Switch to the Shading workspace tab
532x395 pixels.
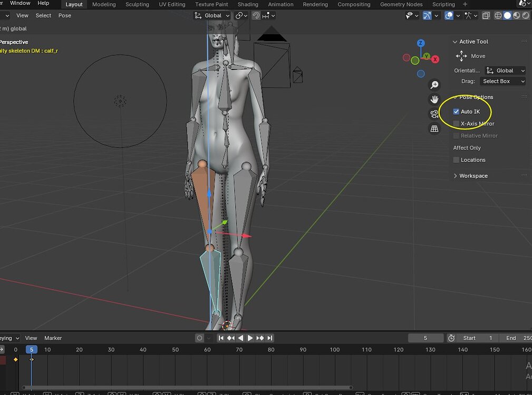click(x=248, y=4)
